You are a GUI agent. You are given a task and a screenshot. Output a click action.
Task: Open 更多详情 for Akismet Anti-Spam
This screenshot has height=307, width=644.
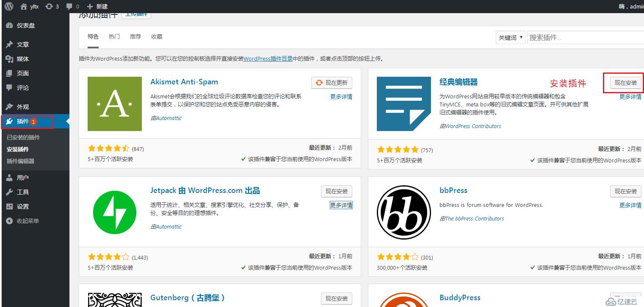point(341,97)
